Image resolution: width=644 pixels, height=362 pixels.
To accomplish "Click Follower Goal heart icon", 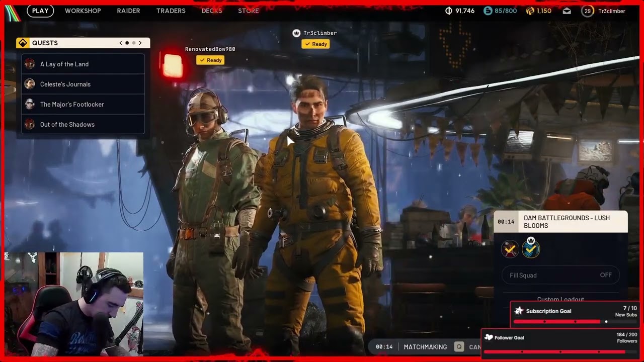I will pyautogui.click(x=489, y=337).
